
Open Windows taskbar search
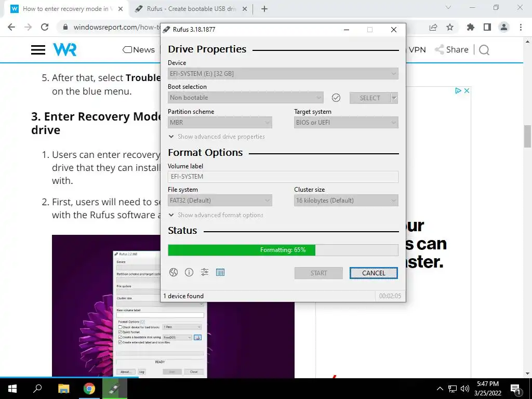tap(37, 389)
